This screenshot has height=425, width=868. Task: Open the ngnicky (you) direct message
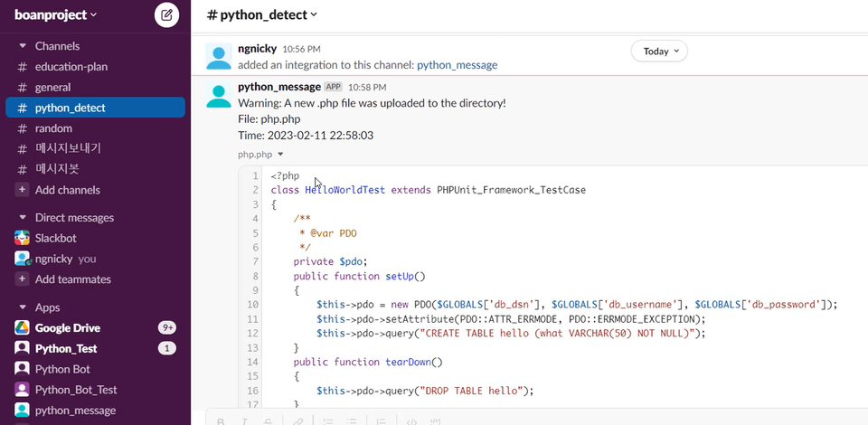tap(95, 259)
